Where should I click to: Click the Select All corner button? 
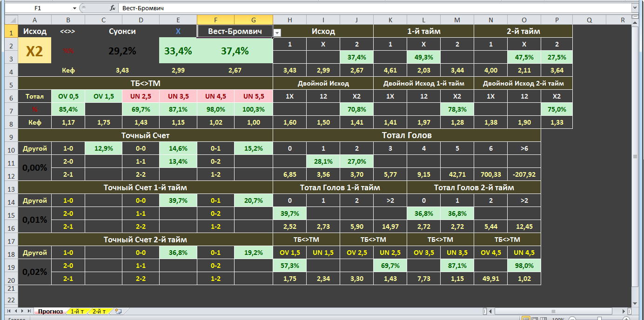click(x=11, y=20)
